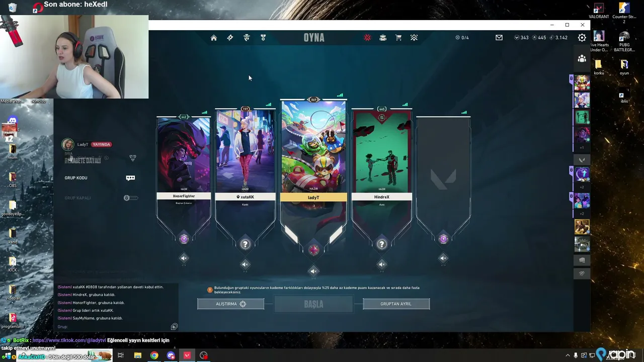This screenshot has height=362, width=644.
Task: Click the GRUPTAN AYRIL leave party button
Action: coord(396,304)
